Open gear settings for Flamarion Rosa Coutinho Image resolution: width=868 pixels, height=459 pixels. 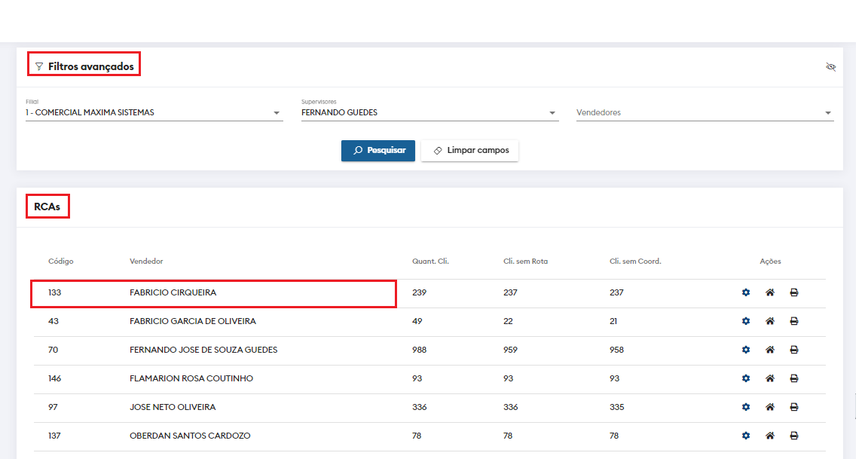click(x=746, y=378)
